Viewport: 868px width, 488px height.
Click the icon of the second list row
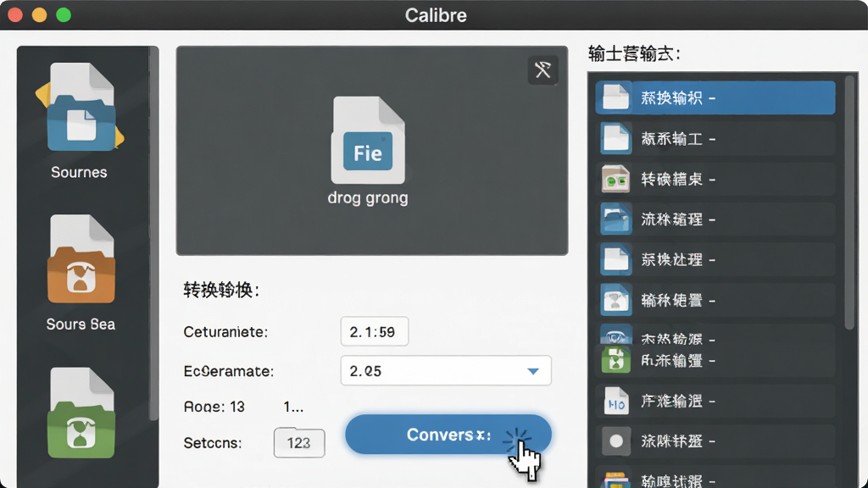615,138
